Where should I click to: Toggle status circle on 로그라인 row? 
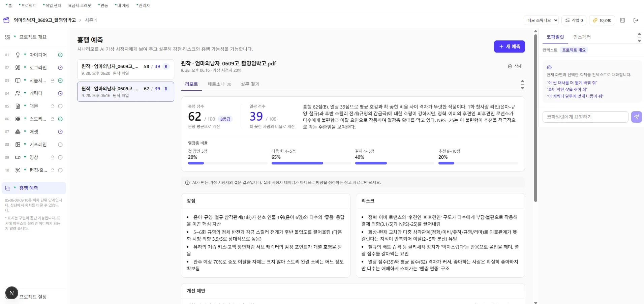60,68
